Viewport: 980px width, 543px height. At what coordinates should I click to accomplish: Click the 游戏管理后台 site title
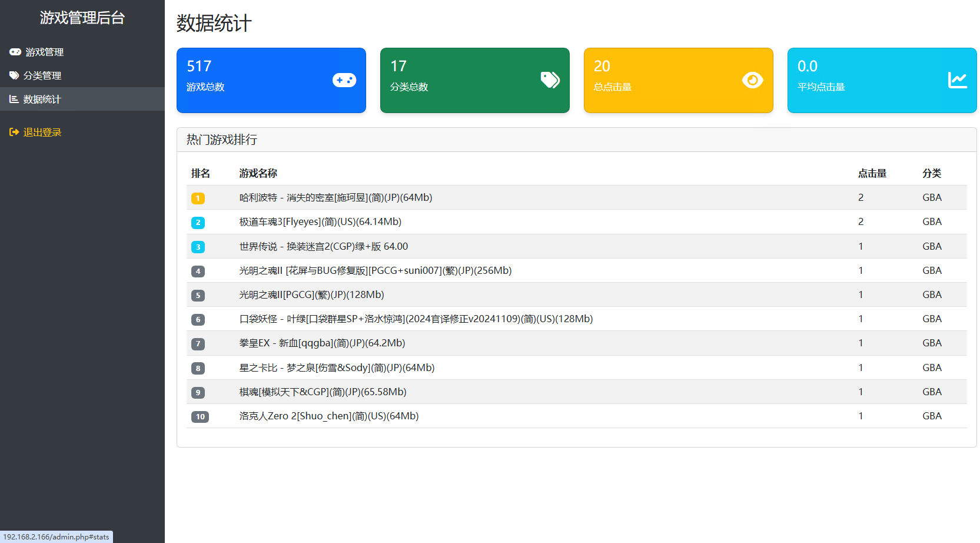[82, 18]
